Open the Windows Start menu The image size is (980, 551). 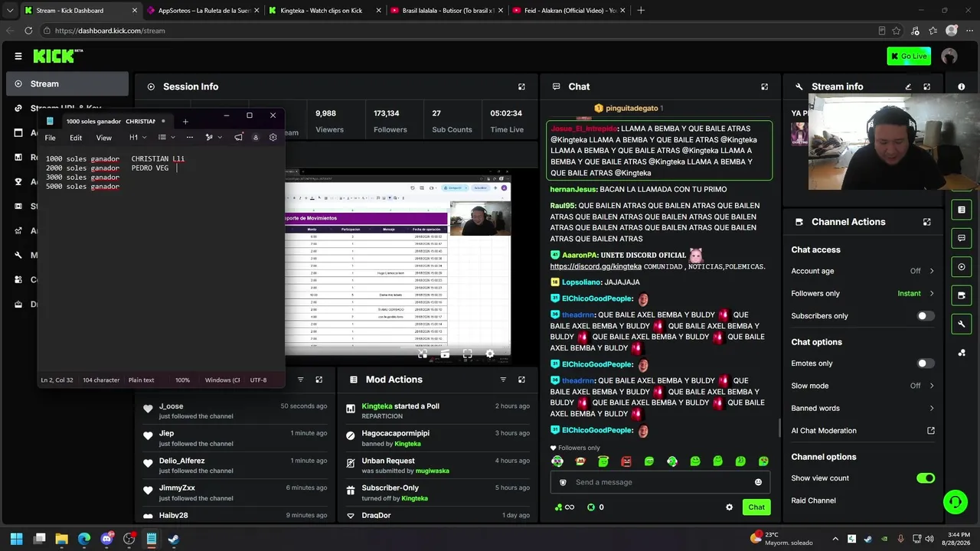pyautogui.click(x=16, y=539)
